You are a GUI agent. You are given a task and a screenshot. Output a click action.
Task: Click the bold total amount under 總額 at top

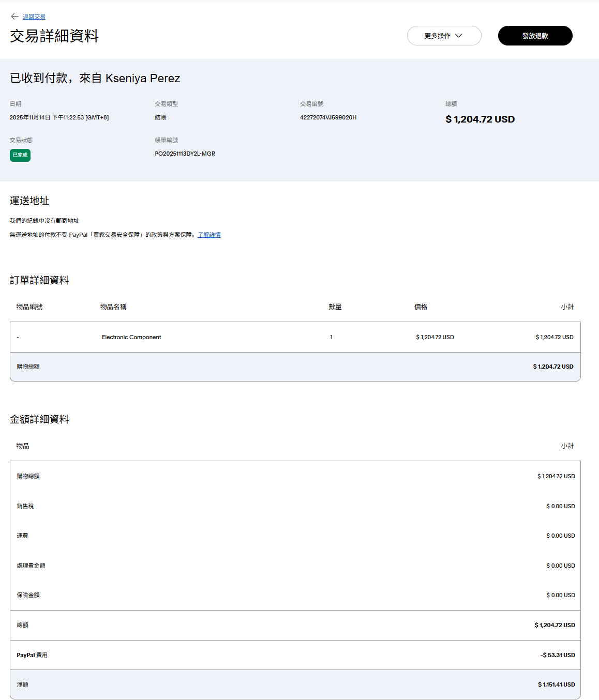click(x=480, y=119)
